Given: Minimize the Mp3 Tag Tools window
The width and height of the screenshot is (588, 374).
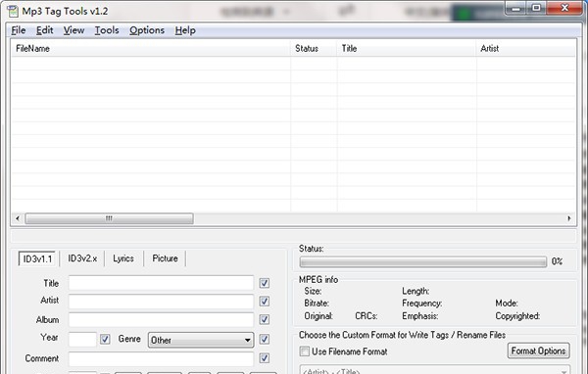Looking at the screenshot, I should point(516,8).
